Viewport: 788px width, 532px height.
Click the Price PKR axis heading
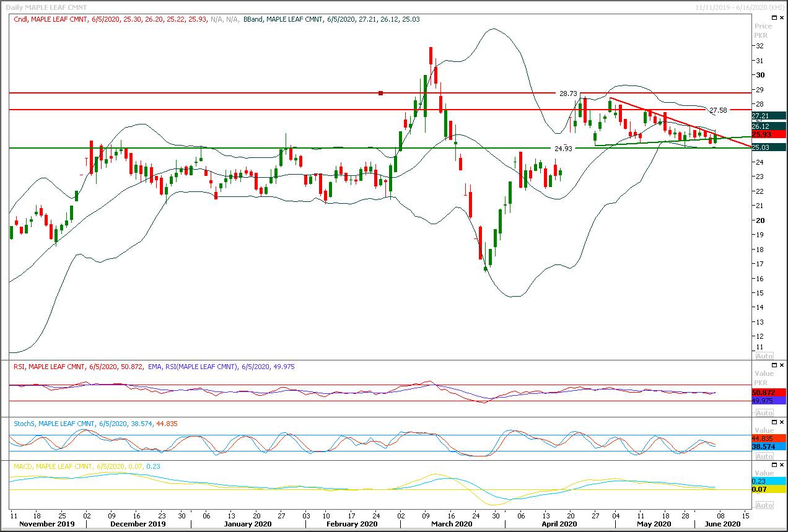pyautogui.click(x=763, y=31)
